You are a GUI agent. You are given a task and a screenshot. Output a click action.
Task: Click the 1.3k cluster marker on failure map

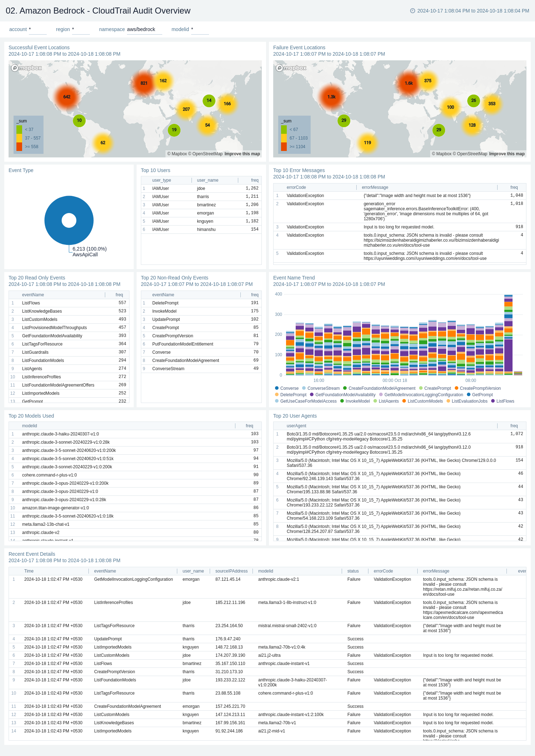click(331, 97)
